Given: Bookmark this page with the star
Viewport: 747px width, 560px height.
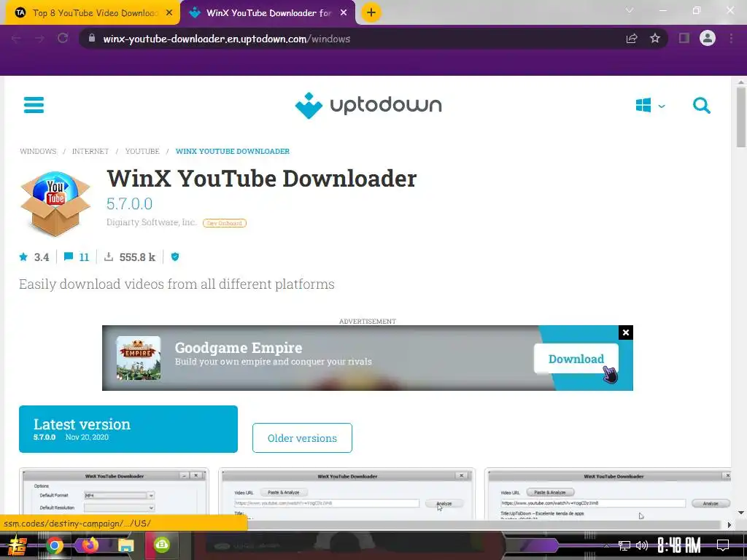Looking at the screenshot, I should click(x=655, y=39).
